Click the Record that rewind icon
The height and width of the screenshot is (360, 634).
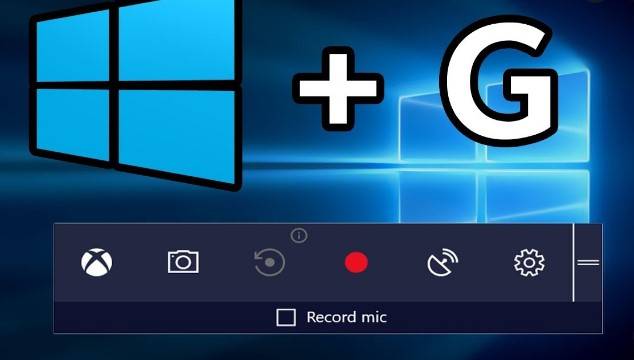click(269, 263)
